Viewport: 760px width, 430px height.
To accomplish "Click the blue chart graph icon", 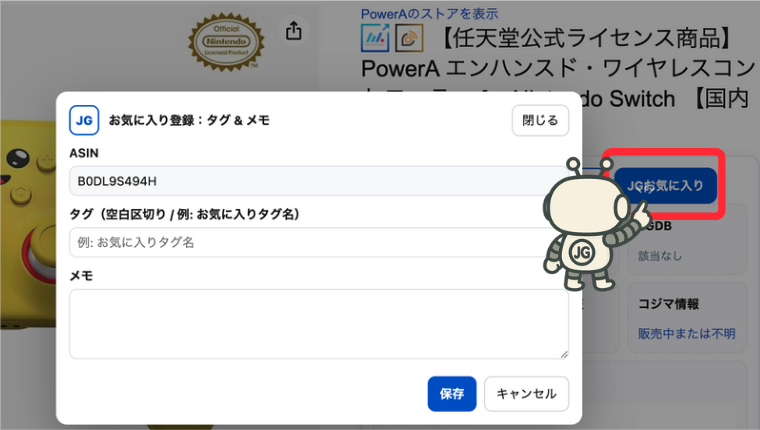I will pyautogui.click(x=376, y=40).
